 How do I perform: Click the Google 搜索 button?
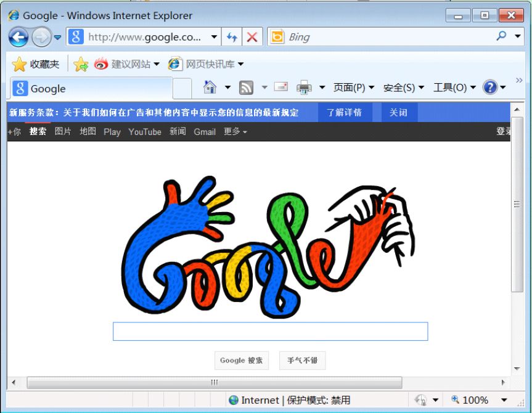[242, 361]
